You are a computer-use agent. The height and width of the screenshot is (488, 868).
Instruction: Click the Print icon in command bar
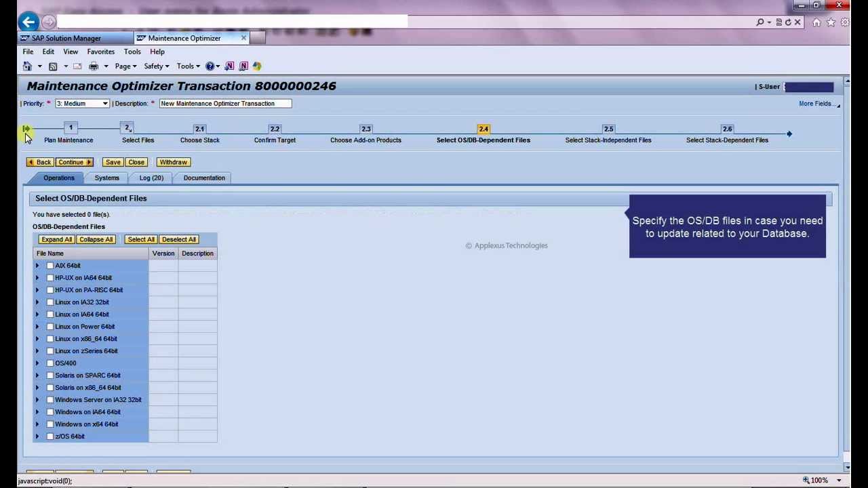click(x=94, y=66)
